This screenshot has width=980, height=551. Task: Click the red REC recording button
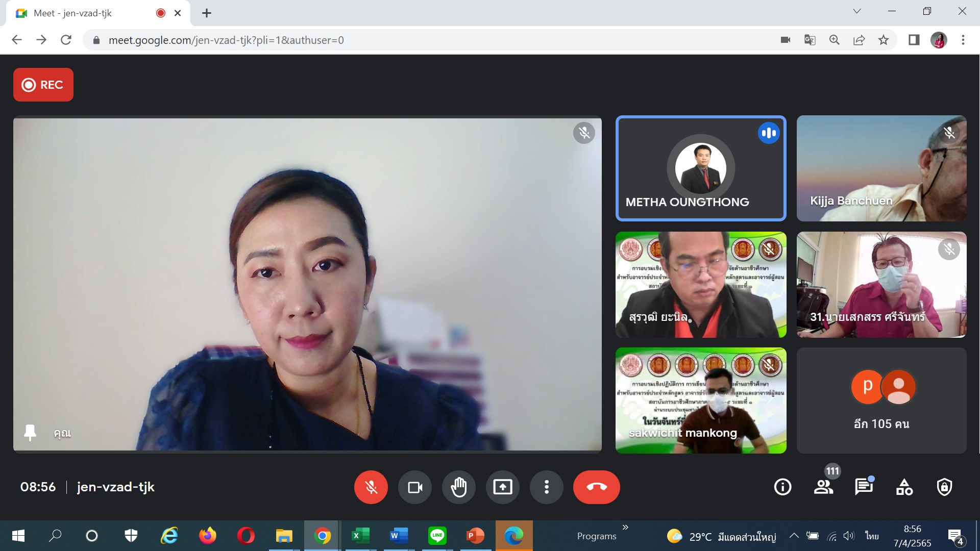43,85
